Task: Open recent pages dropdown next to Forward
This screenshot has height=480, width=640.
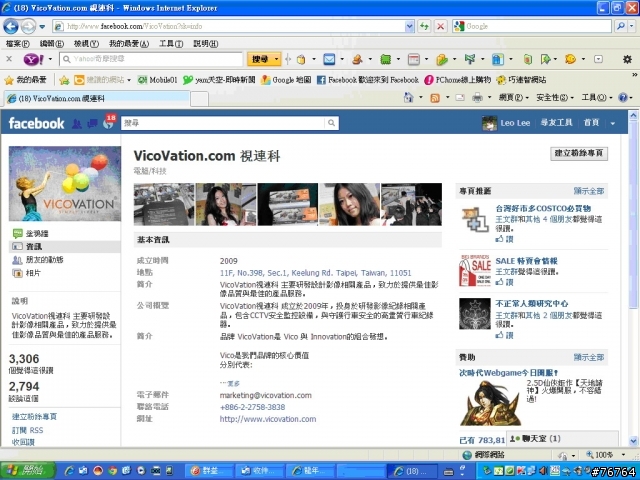Action: [x=42, y=27]
